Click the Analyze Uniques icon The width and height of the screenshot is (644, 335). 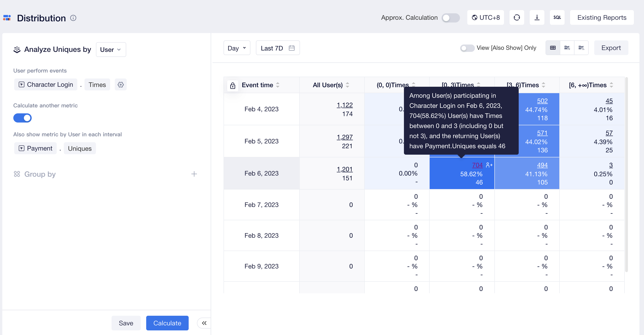[x=17, y=50]
